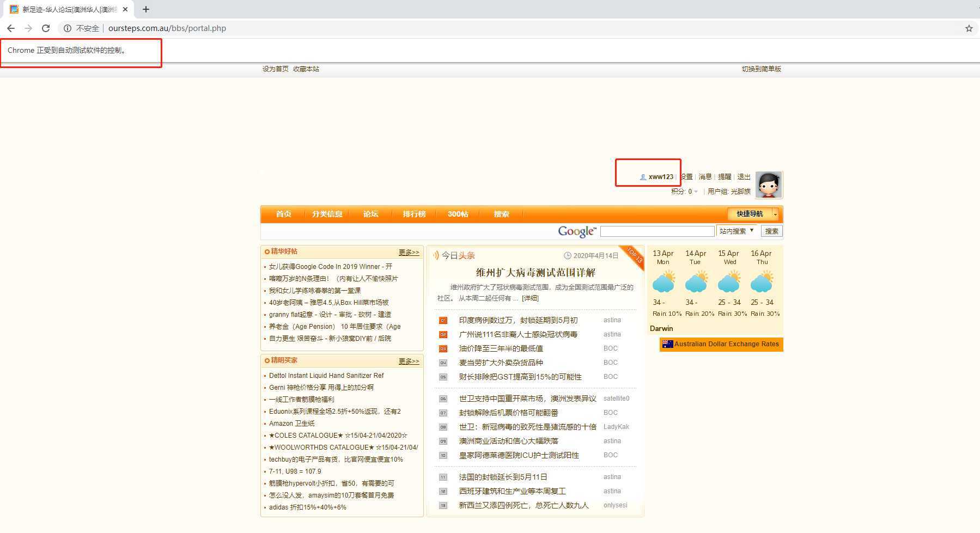The image size is (980, 533).
Task: Click the 10 rank badge beside 皇家阿德莱德医院
Action: coord(443,456)
